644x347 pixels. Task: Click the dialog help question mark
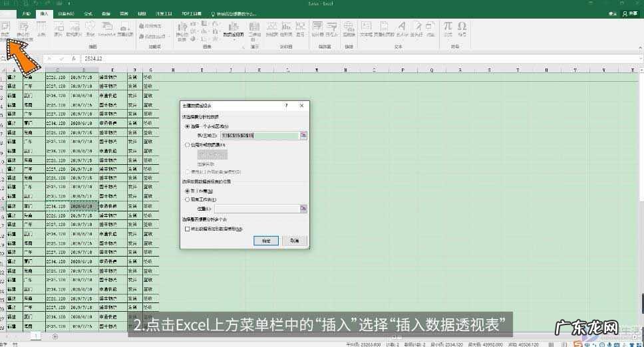286,106
